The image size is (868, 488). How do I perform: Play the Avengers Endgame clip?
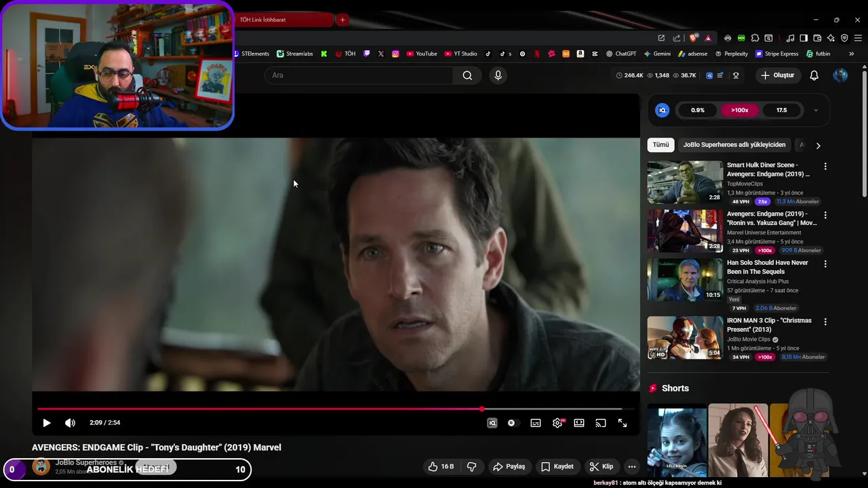point(47,423)
